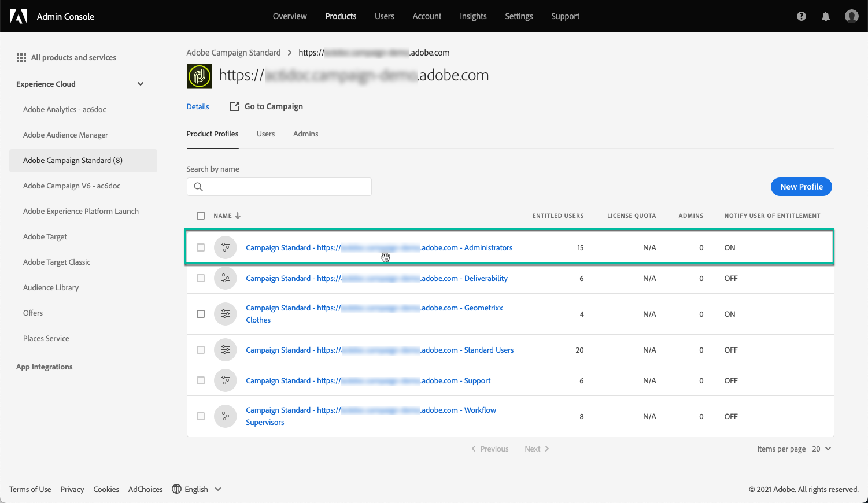The image size is (868, 503).
Task: Click the Terms of Use footer link
Action: [30, 489]
